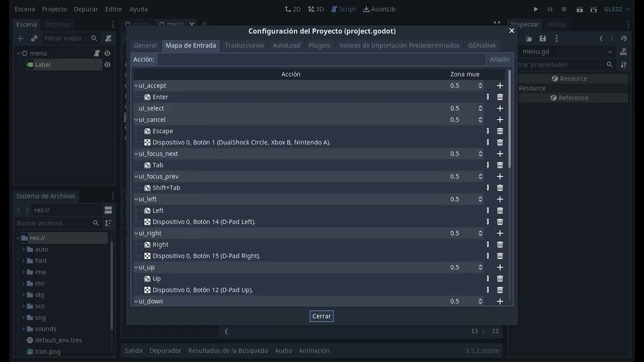Edit the Escape key event

(x=488, y=131)
